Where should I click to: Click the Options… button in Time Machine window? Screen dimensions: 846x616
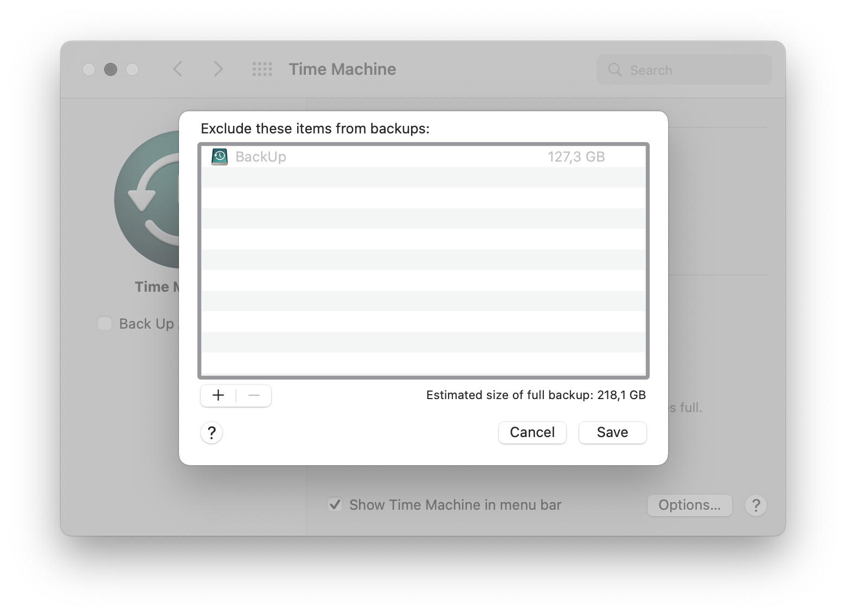coord(690,505)
